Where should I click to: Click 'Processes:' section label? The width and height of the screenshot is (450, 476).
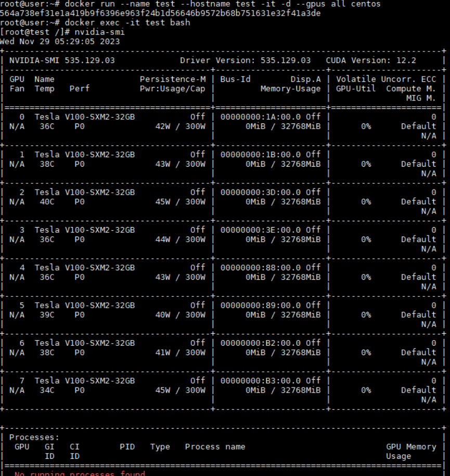(34, 437)
